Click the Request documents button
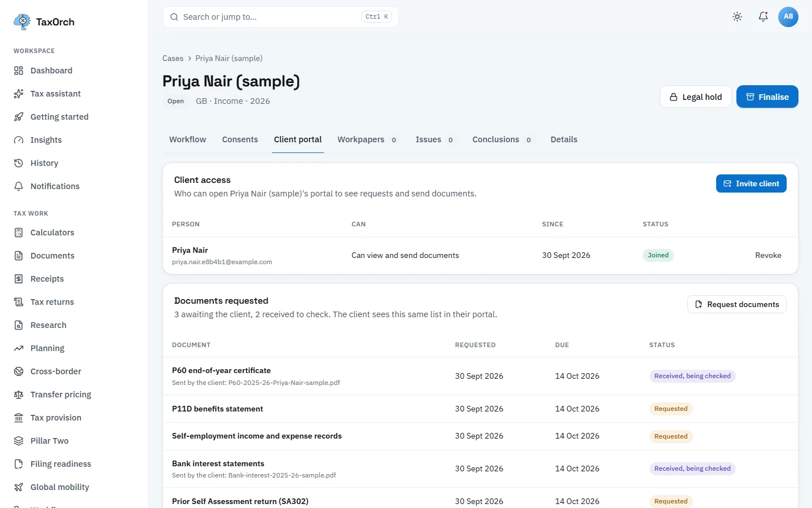Viewport: 812px width, 508px height. (x=737, y=304)
